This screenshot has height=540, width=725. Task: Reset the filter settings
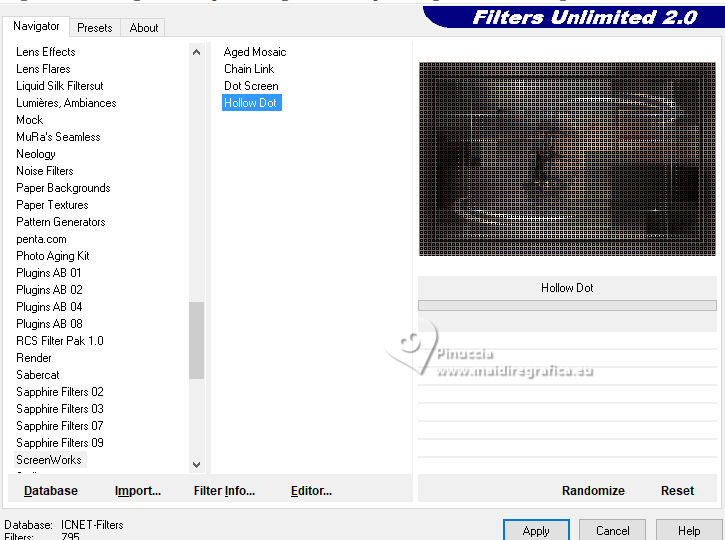[677, 491]
